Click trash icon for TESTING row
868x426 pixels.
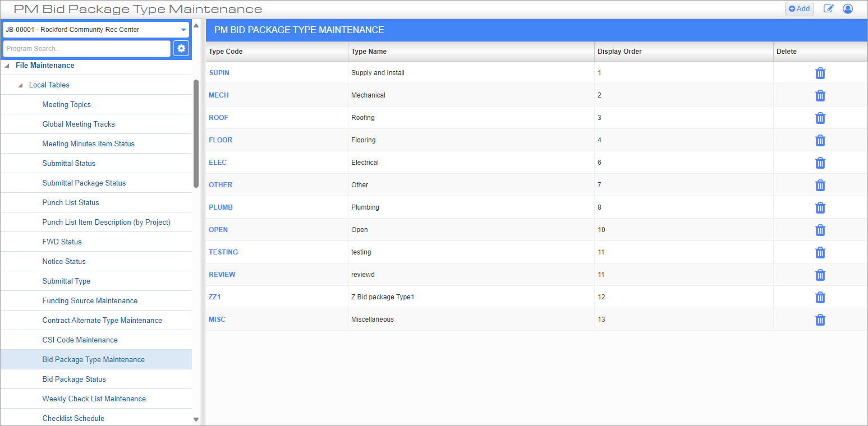point(820,252)
